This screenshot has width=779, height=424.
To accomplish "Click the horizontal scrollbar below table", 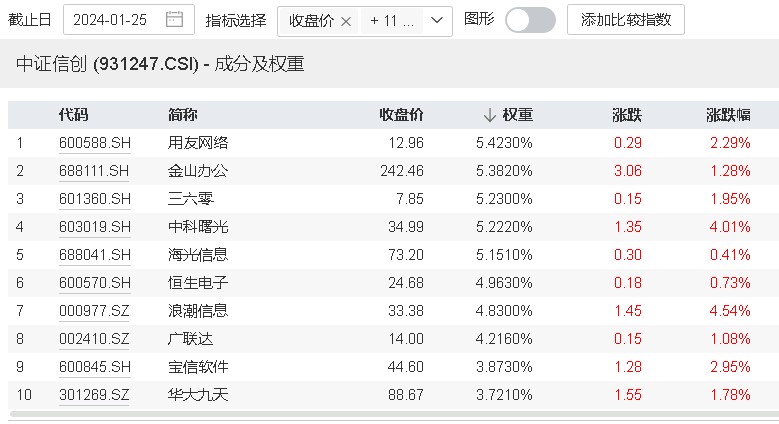I will pos(394,414).
